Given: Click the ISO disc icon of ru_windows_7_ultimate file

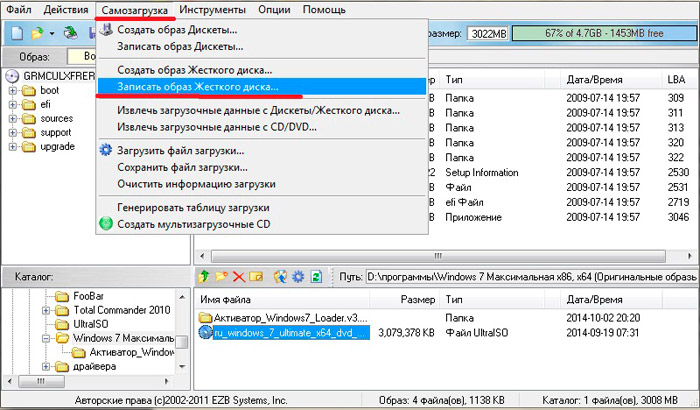Looking at the screenshot, I should pos(205,332).
